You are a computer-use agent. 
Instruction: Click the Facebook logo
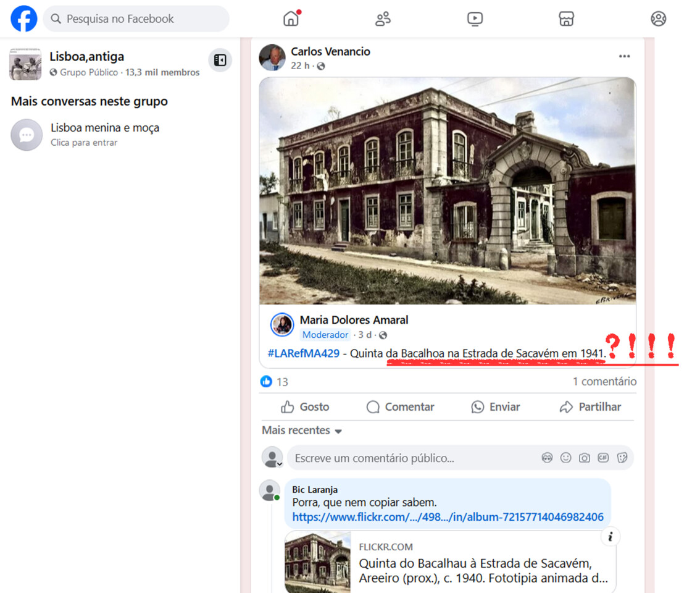tap(23, 19)
